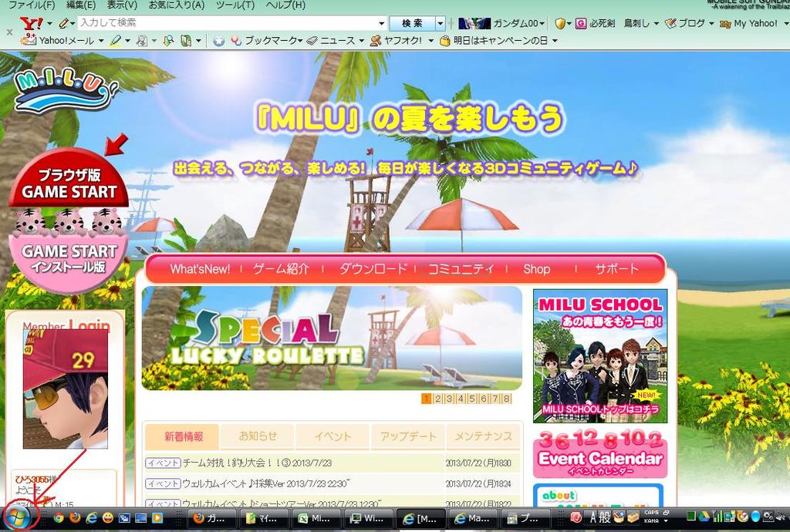Click the 検索 search button
790x532 pixels.
pyautogui.click(x=412, y=24)
